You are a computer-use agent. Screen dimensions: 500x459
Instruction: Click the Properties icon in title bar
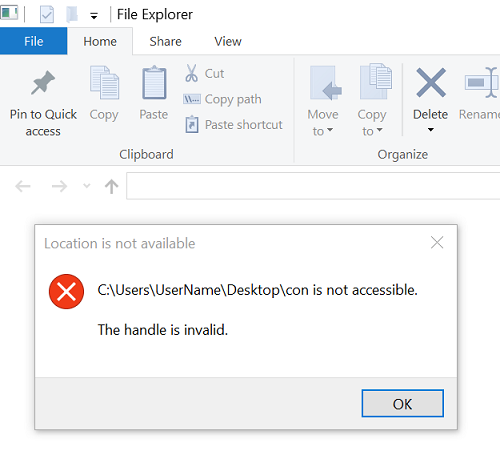[x=47, y=15]
